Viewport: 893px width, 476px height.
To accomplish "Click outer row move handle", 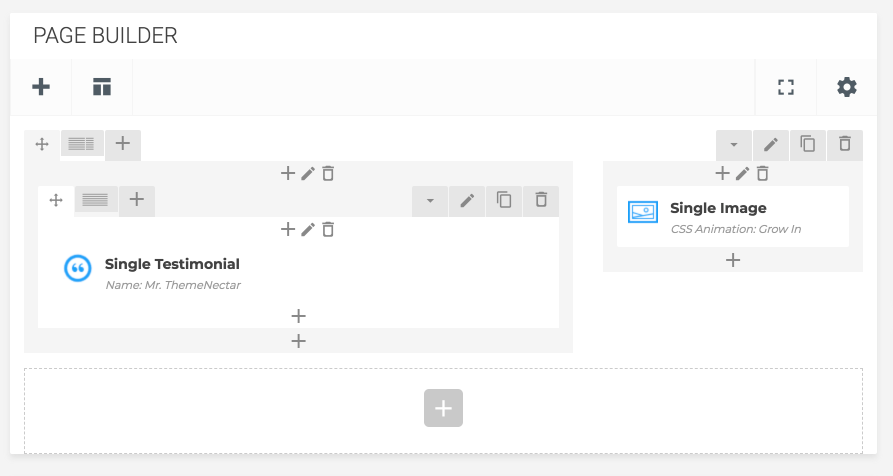I will click(42, 144).
